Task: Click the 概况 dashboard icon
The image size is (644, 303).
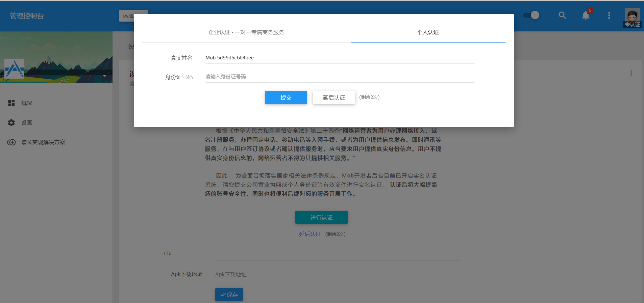Action: tap(11, 103)
